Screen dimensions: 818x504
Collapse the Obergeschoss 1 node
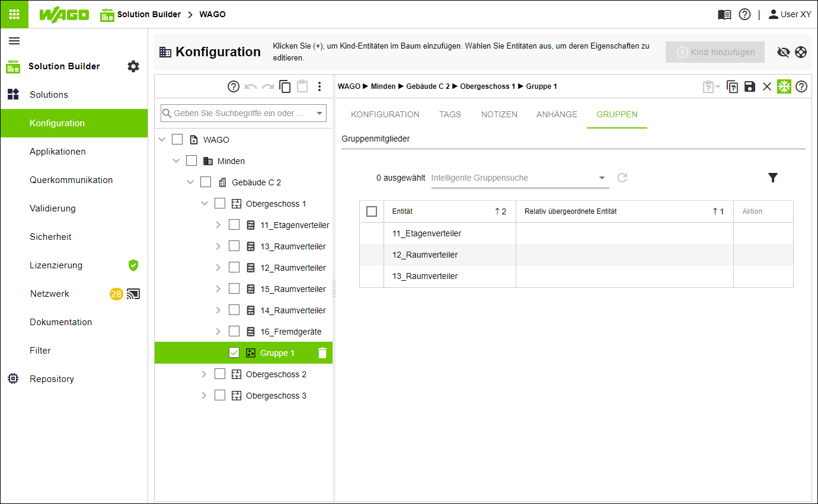coord(204,204)
